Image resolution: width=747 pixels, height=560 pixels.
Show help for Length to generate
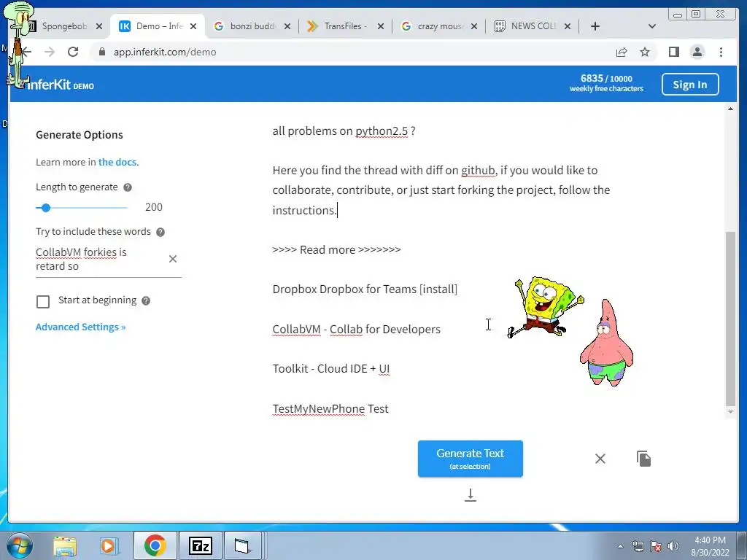point(128,187)
